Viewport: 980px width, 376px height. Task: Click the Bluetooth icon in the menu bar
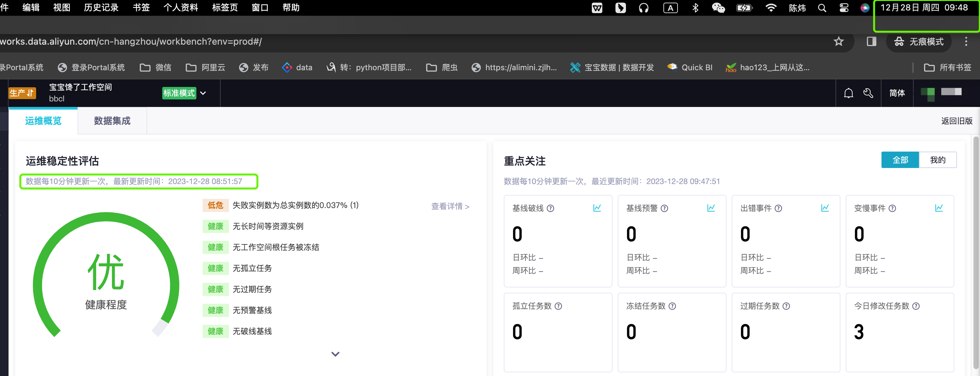[696, 8]
